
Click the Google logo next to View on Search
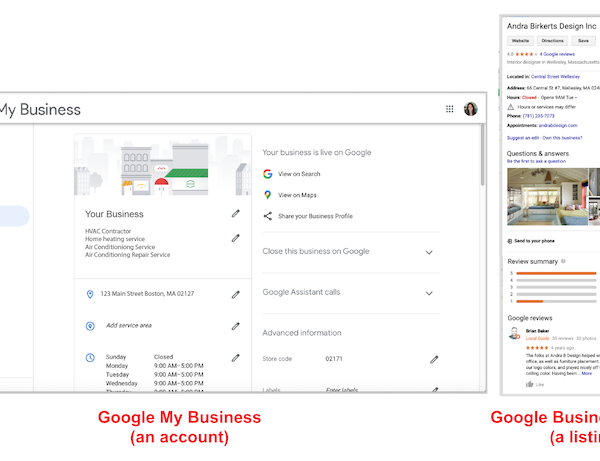coord(268,174)
